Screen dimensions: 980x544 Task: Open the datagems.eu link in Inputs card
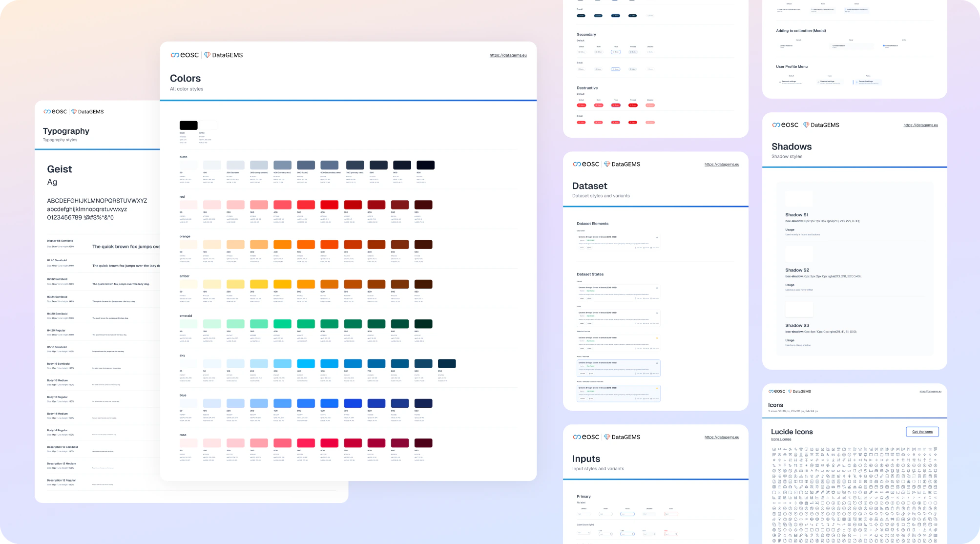[x=722, y=437]
